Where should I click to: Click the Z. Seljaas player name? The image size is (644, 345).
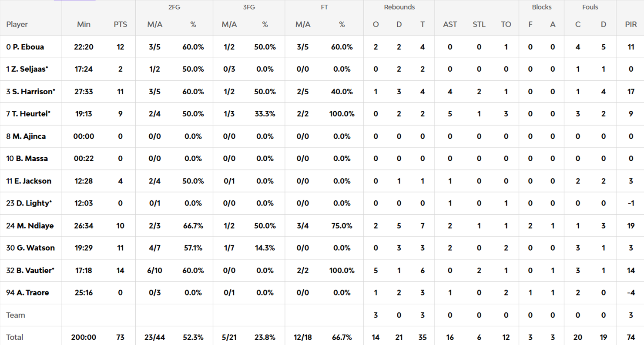(x=30, y=69)
